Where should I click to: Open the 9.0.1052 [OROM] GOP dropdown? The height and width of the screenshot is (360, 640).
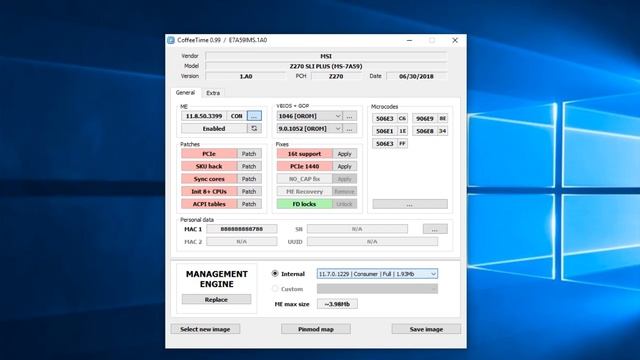pyautogui.click(x=309, y=129)
